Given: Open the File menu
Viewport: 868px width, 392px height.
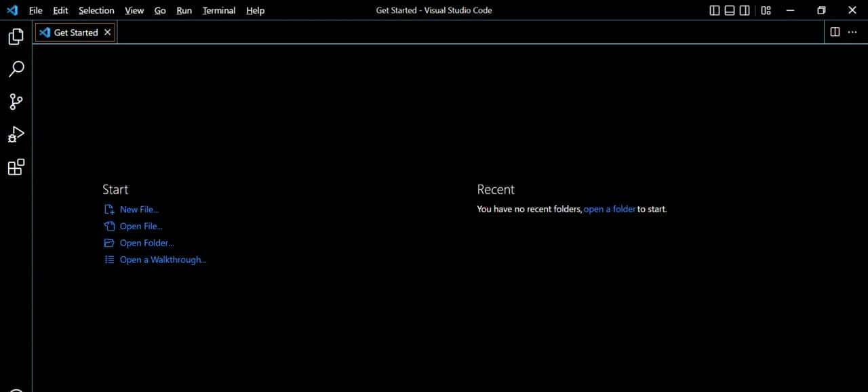Looking at the screenshot, I should pyautogui.click(x=35, y=10).
